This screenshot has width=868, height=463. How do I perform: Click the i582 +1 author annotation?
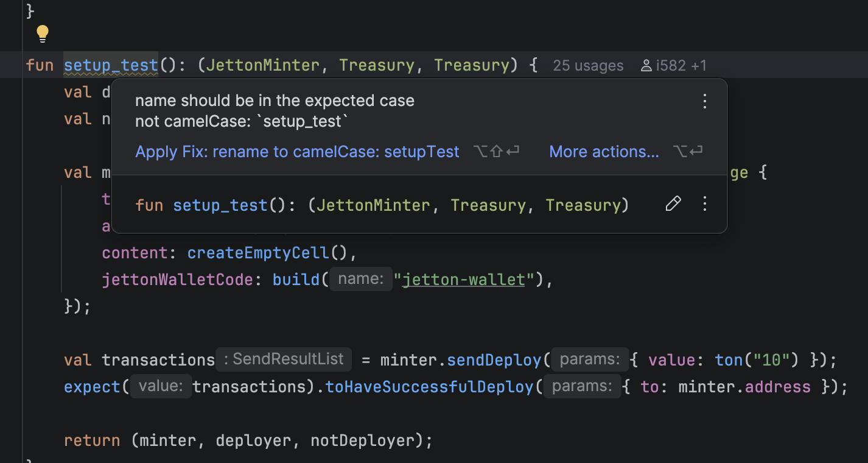pyautogui.click(x=681, y=66)
